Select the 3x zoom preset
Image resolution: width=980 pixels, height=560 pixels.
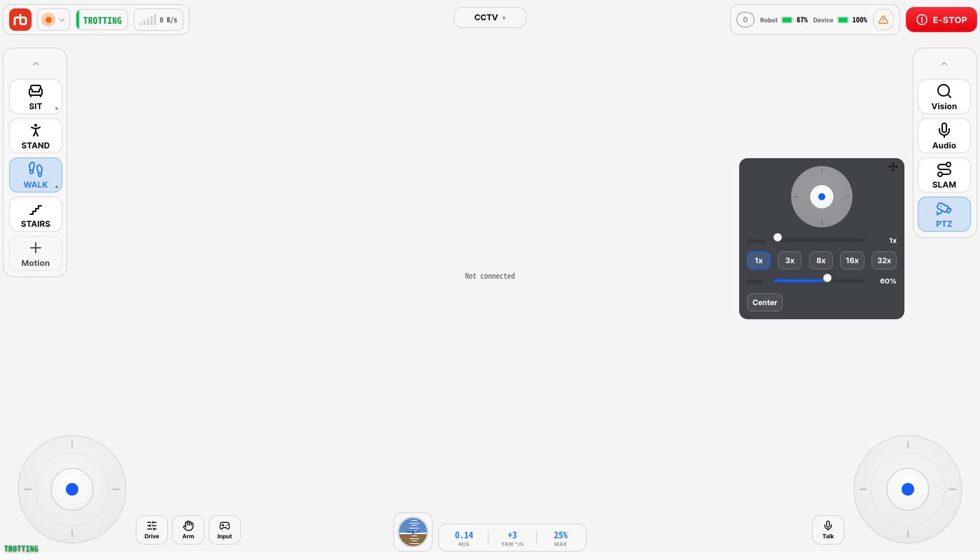(790, 260)
